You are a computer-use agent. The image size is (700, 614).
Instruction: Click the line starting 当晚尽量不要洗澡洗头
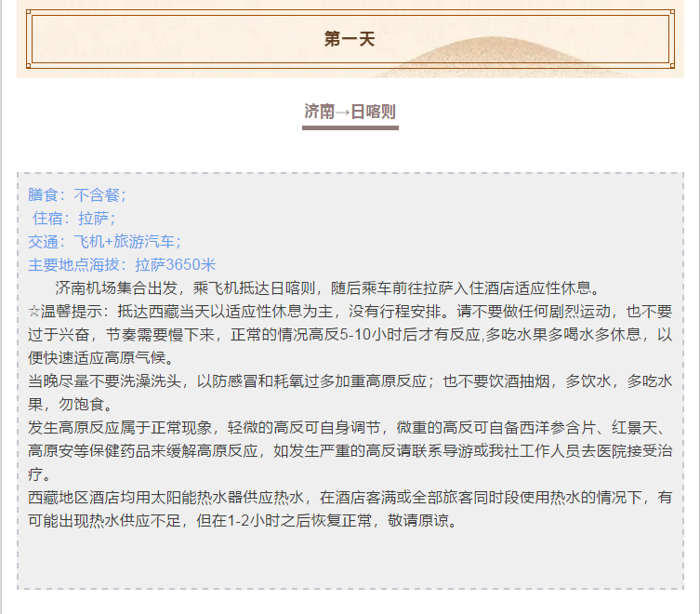coord(350,381)
